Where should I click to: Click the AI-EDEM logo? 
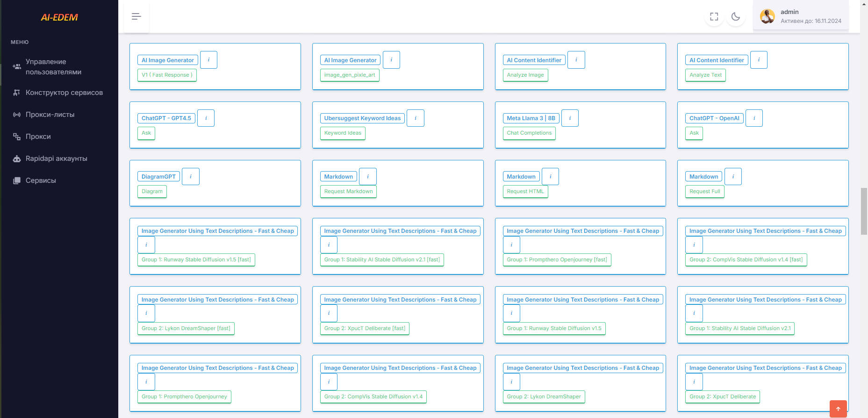pos(59,18)
